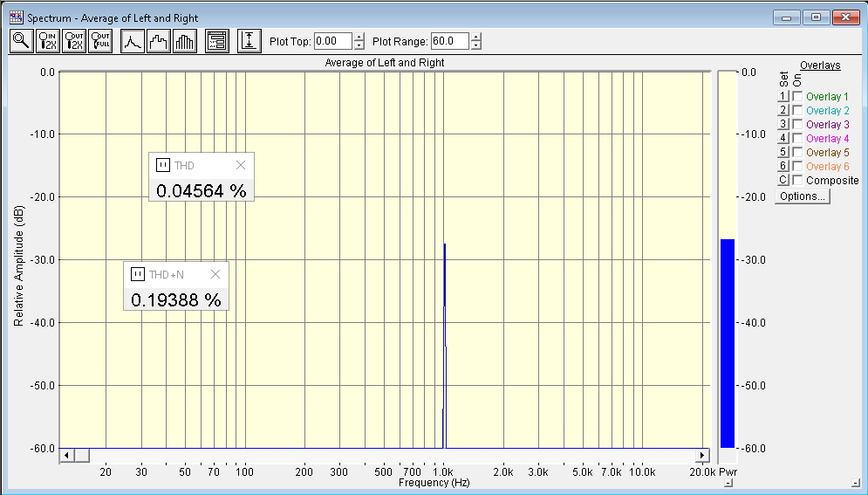Click inside the Plot Range field
The image size is (868, 495).
tap(448, 41)
